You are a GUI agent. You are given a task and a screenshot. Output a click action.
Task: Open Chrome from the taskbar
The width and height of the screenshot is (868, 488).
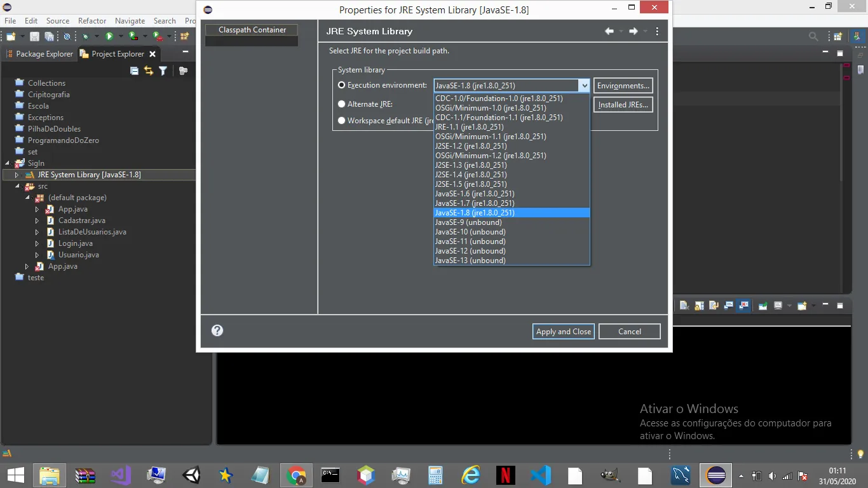point(295,475)
